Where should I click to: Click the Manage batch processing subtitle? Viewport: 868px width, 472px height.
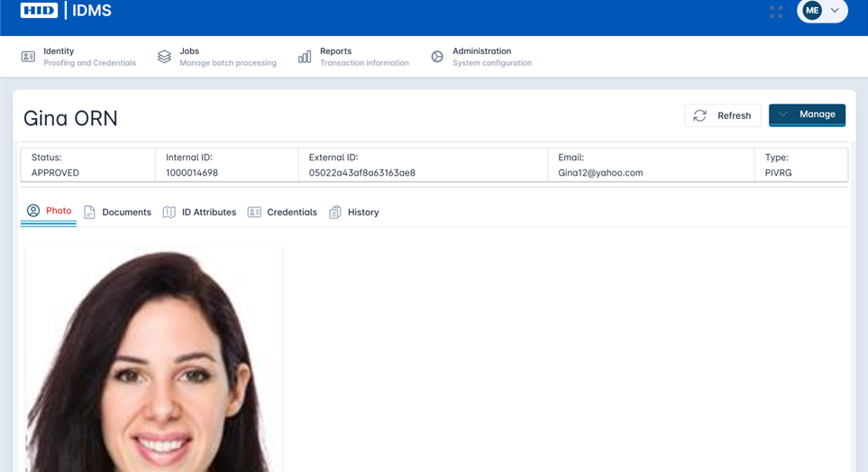[228, 63]
